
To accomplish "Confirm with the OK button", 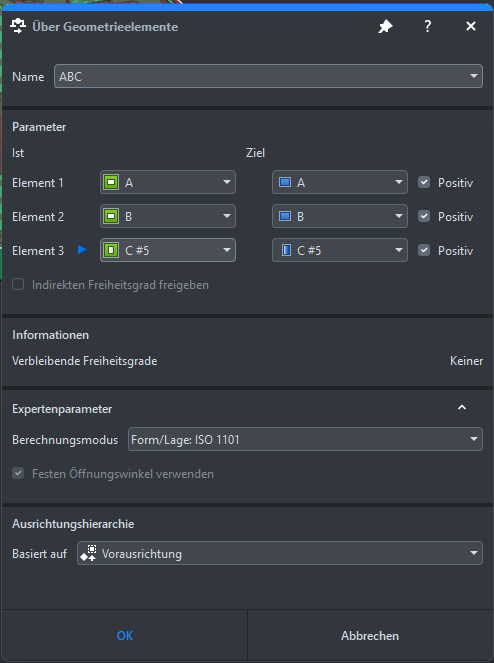I will (125, 636).
